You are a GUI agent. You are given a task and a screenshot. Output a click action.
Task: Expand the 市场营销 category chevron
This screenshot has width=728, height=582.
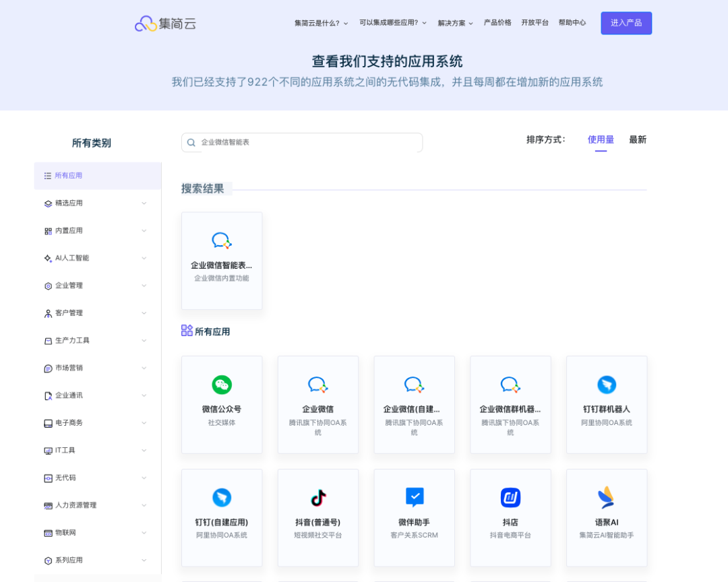click(x=144, y=368)
